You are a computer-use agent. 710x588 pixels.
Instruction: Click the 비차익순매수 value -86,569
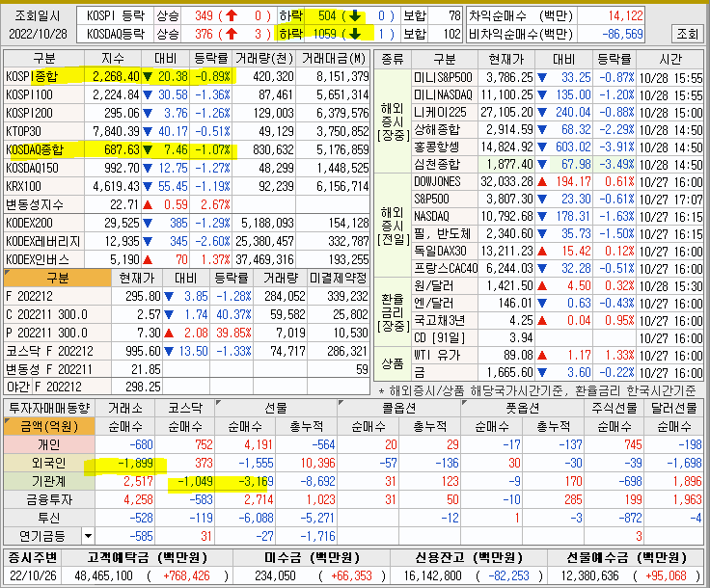coord(622,34)
